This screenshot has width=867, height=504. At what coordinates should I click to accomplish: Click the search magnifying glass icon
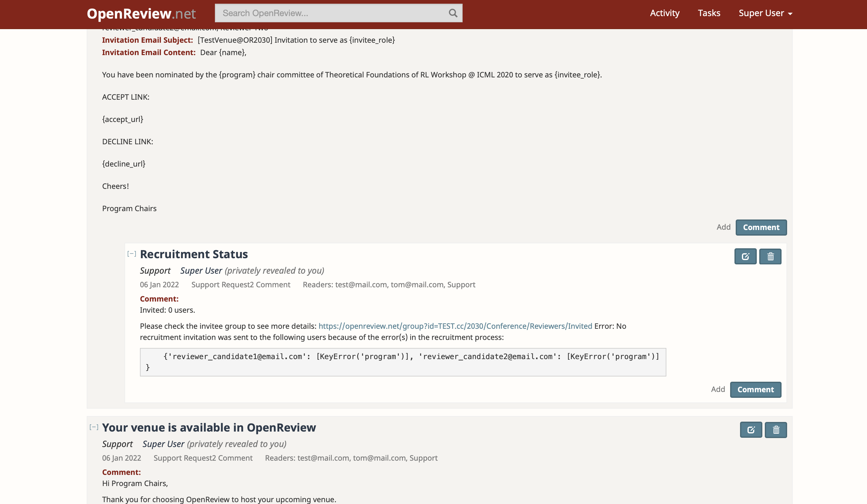452,13
